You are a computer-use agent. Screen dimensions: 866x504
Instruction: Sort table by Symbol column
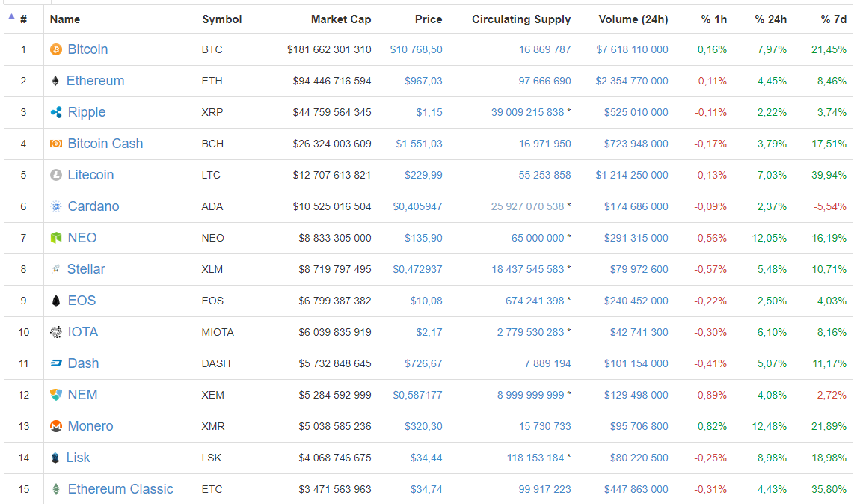(222, 19)
